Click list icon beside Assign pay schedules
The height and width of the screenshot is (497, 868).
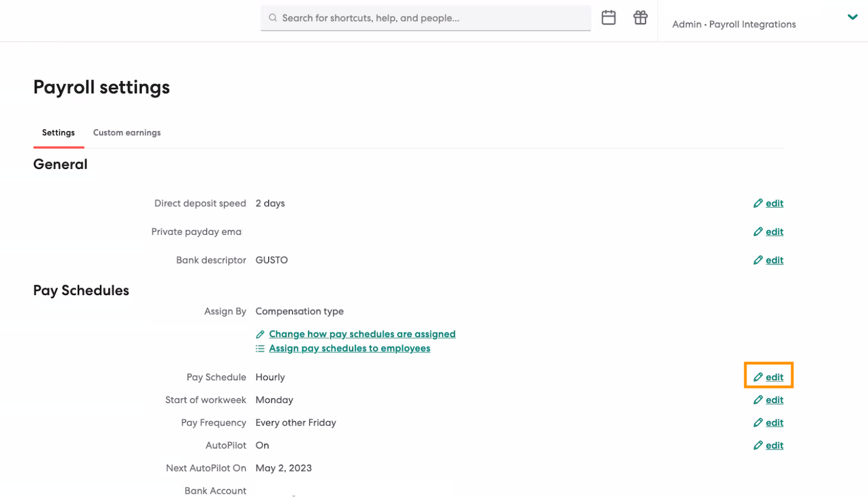pos(260,349)
